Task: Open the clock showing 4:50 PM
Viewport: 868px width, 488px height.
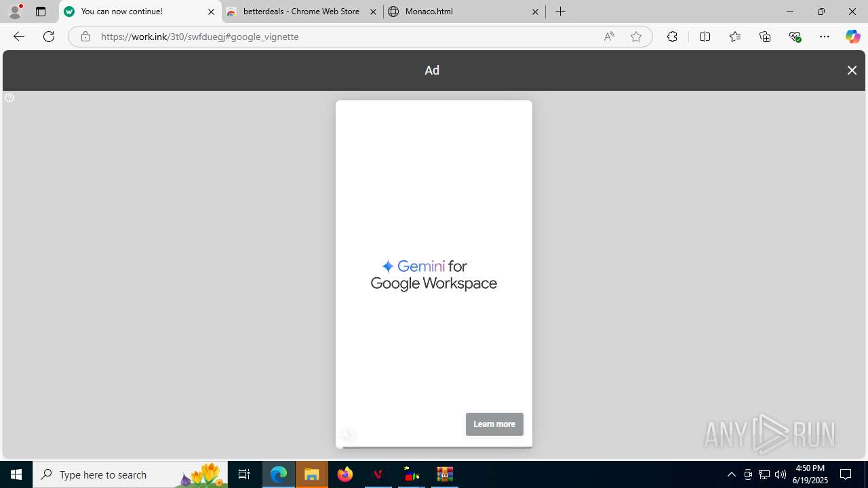Action: [x=810, y=474]
